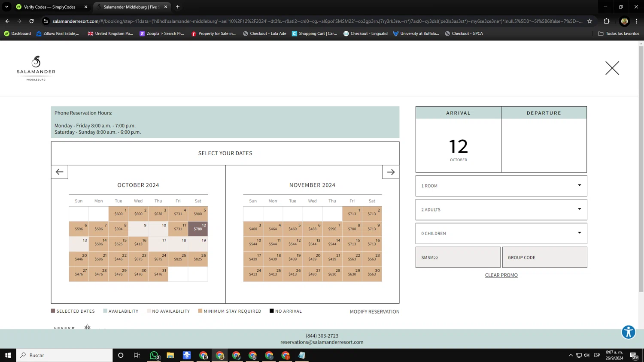
Task: Click the reservations email address link
Action: [322, 342]
